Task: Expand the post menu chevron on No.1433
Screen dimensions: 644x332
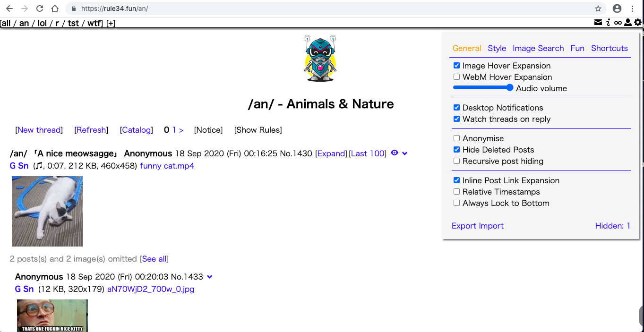Action: pos(210,277)
